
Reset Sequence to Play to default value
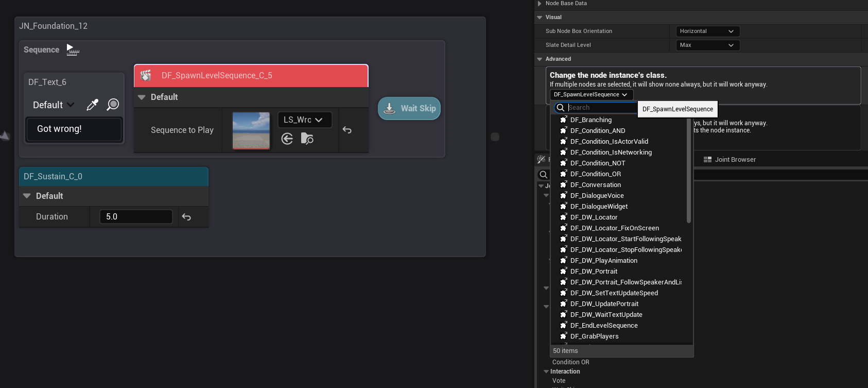tap(347, 130)
